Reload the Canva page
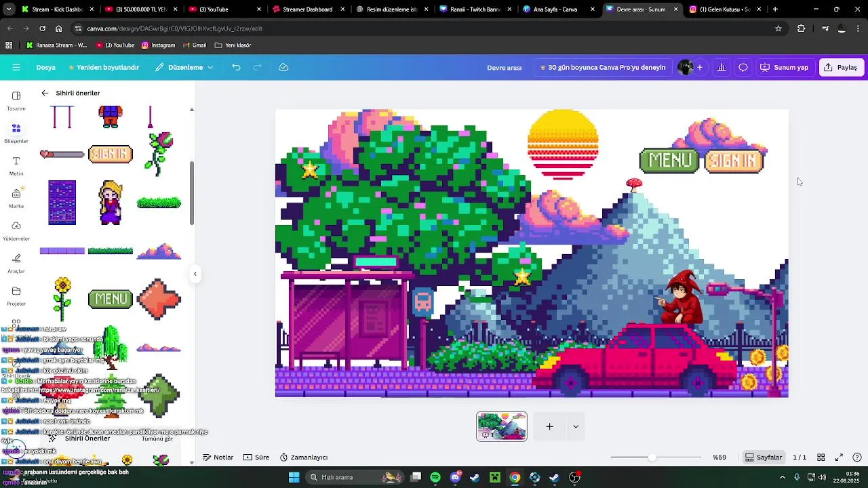Screen dimensions: 868x488 (42, 28)
